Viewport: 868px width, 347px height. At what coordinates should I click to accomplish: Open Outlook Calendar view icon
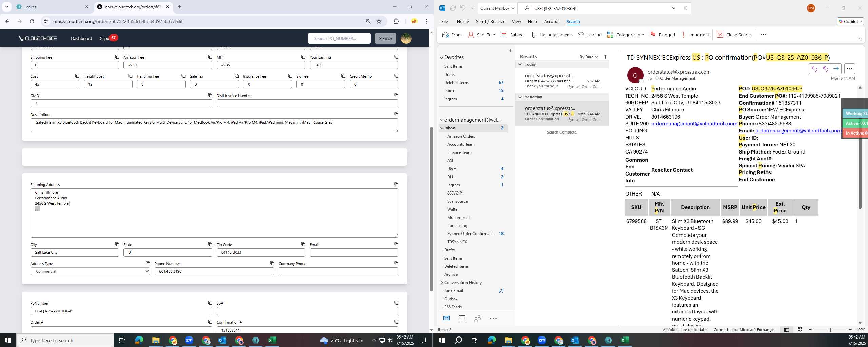point(462,318)
